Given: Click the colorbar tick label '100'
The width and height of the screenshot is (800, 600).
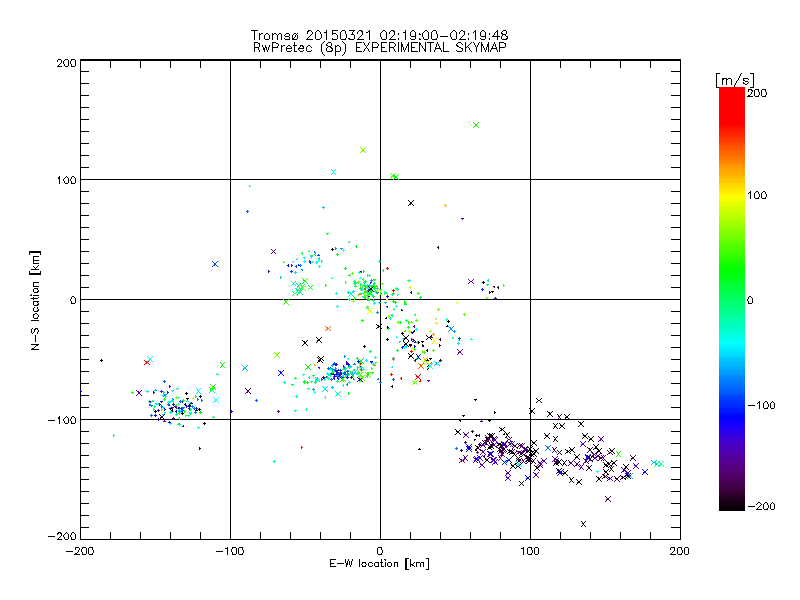Looking at the screenshot, I should (757, 195).
